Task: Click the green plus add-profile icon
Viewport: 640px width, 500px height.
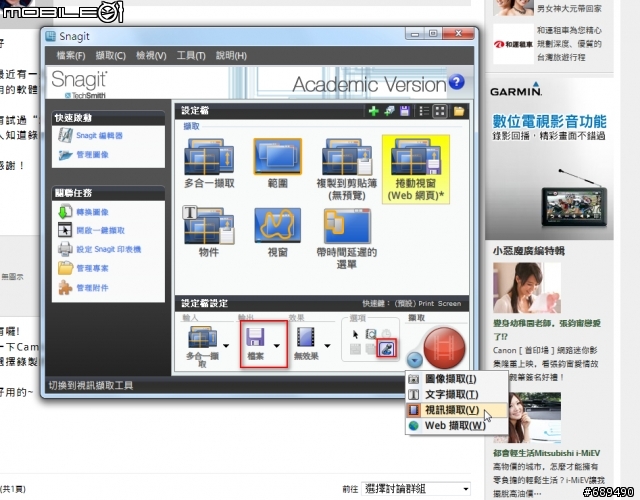Action: click(x=373, y=111)
